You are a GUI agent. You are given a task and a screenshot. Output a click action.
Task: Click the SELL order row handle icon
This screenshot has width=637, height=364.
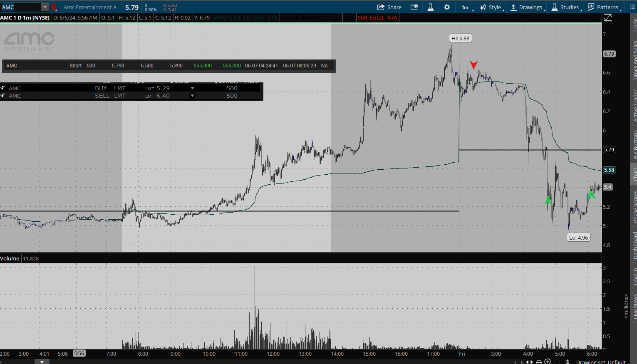coord(2,96)
